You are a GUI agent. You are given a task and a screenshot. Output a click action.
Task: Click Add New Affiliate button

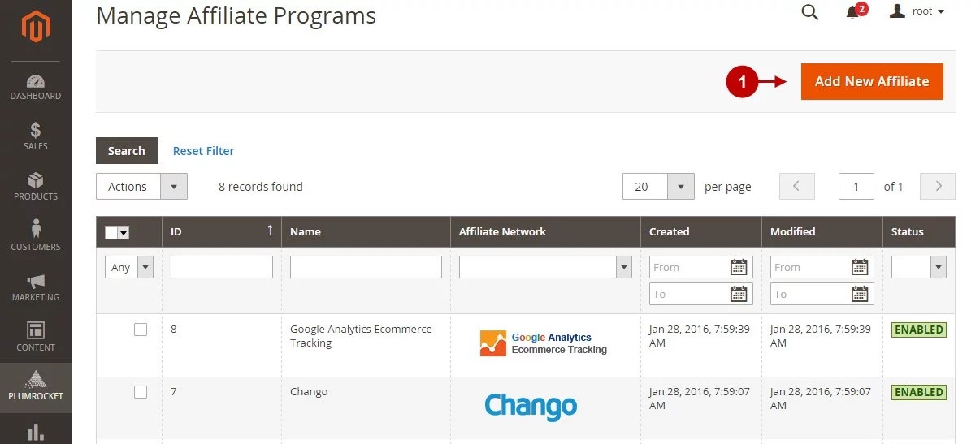point(872,81)
